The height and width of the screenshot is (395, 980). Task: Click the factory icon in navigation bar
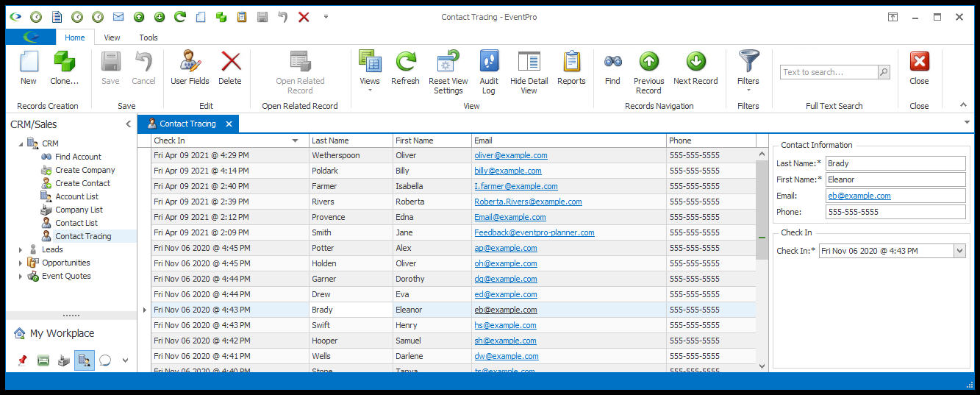pos(64,360)
